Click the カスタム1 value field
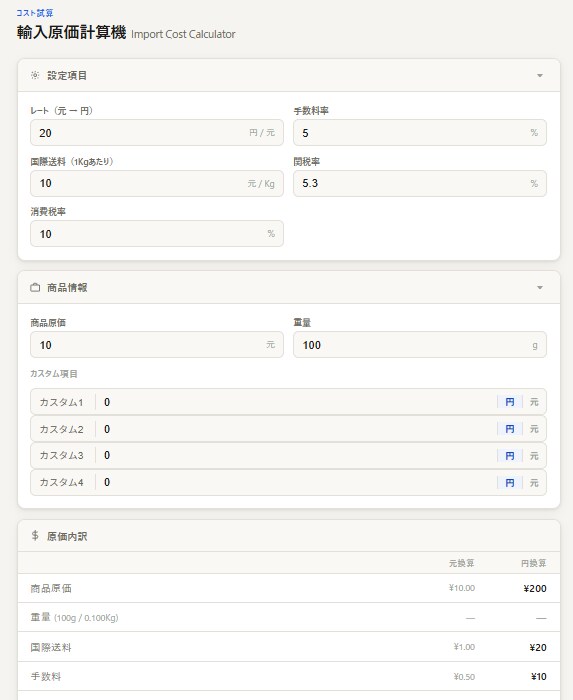This screenshot has height=700, width=573. click(x=296, y=402)
